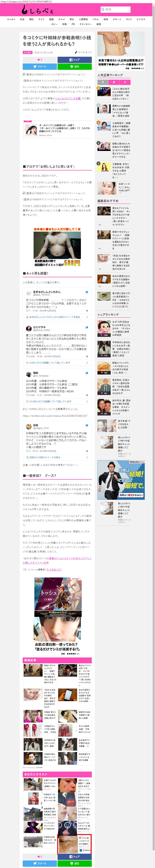Click author link たつきあつこ at article end
The height and width of the screenshot is (868, 155).
click(x=54, y=569)
